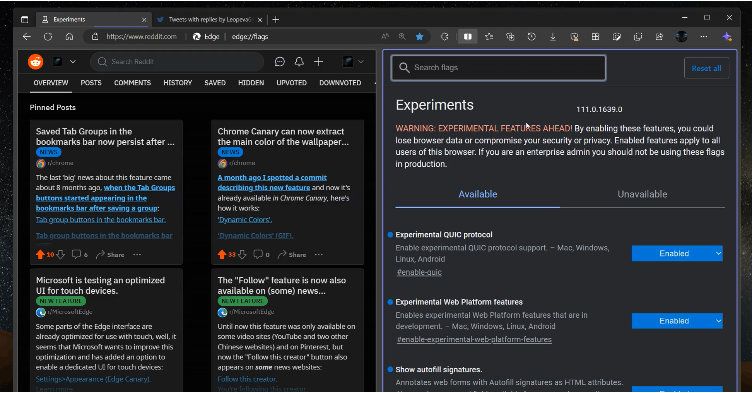This screenshot has width=752, height=393.
Task: Select the Experiments browser tab
Action: 94,20
